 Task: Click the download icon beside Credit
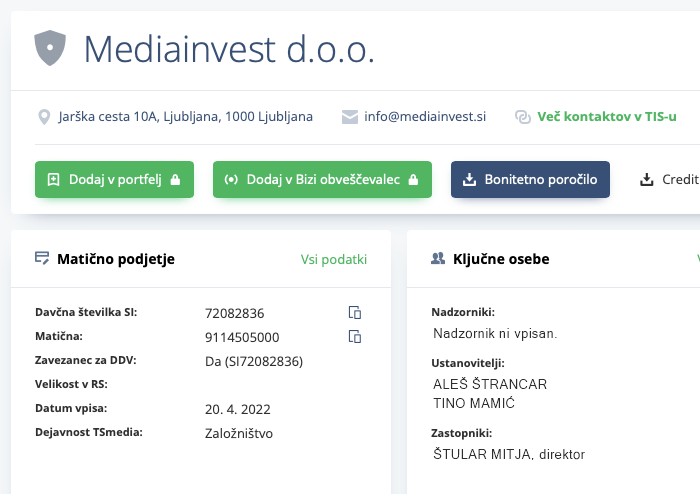(x=646, y=179)
